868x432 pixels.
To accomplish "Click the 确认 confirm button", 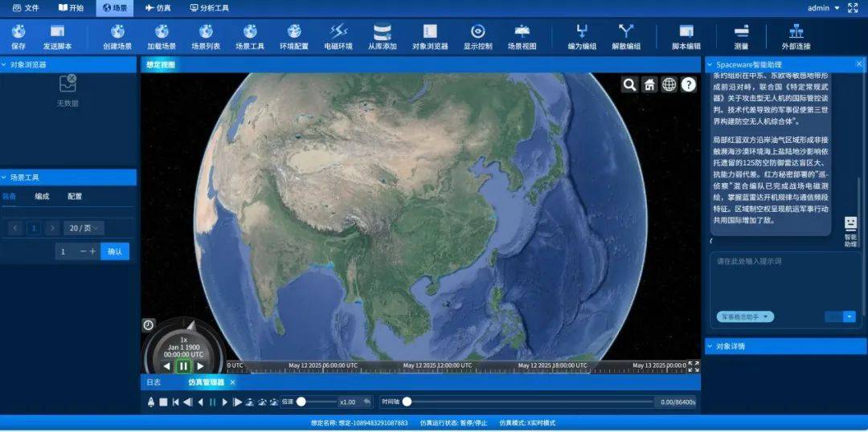I will click(x=115, y=251).
